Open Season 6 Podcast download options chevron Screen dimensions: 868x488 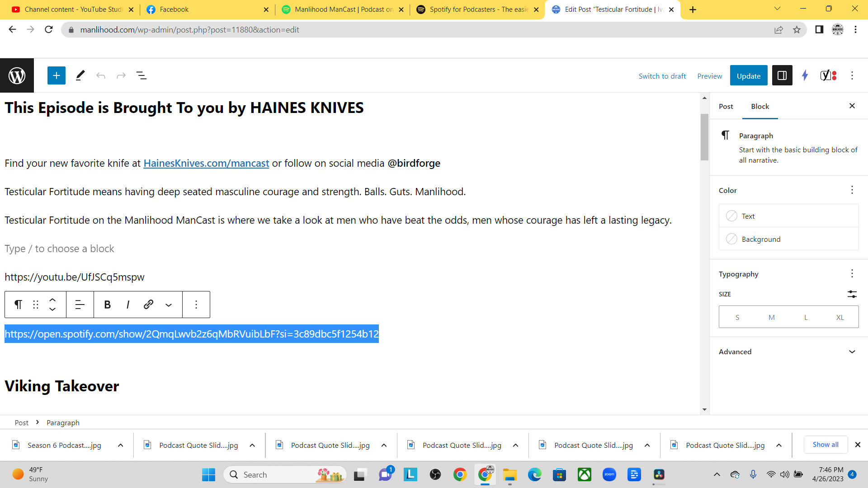[120, 445]
